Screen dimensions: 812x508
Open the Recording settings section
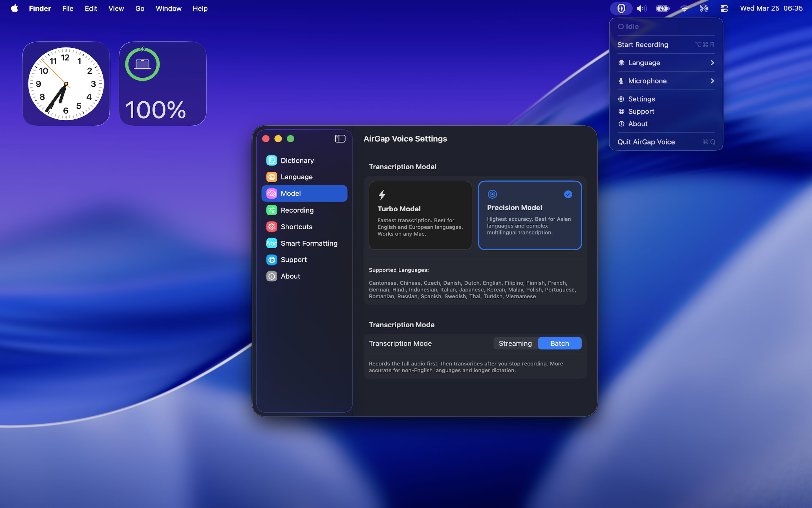click(304, 210)
